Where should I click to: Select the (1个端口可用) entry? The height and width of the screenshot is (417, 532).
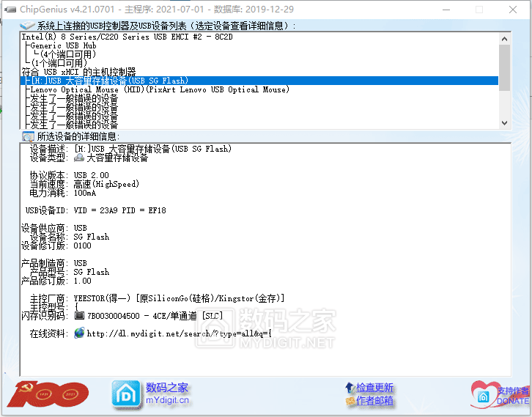pyautogui.click(x=59, y=63)
